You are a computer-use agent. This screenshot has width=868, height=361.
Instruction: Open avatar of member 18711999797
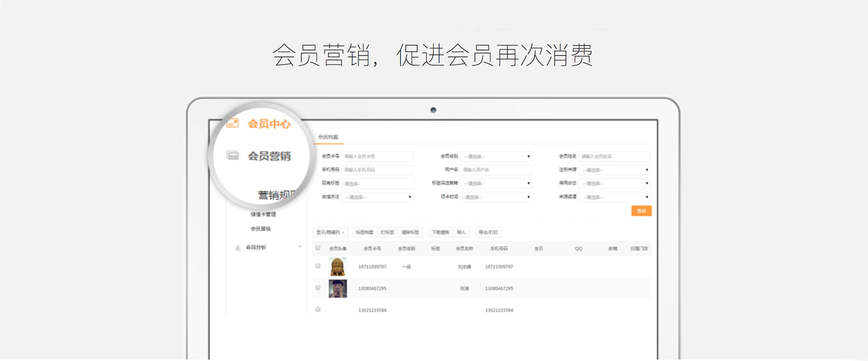pyautogui.click(x=338, y=267)
